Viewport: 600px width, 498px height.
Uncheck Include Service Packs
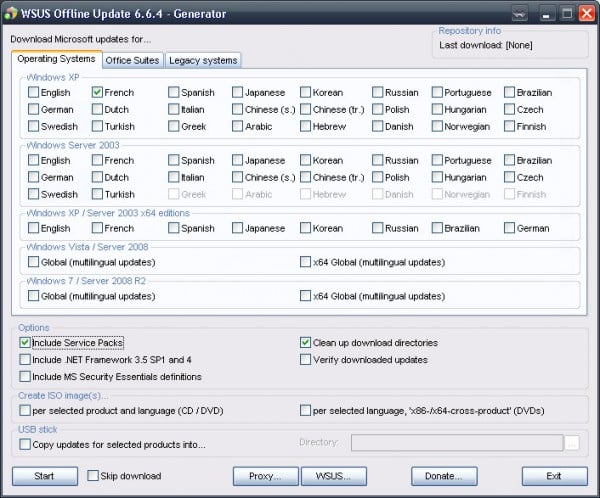[x=25, y=343]
